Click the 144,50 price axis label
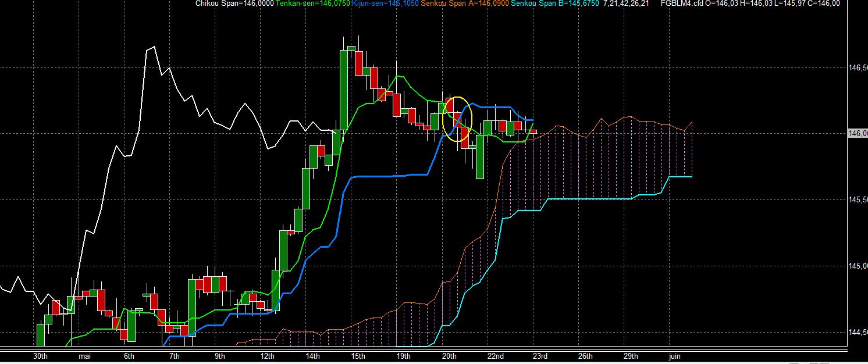868x364 pixels. (858, 333)
